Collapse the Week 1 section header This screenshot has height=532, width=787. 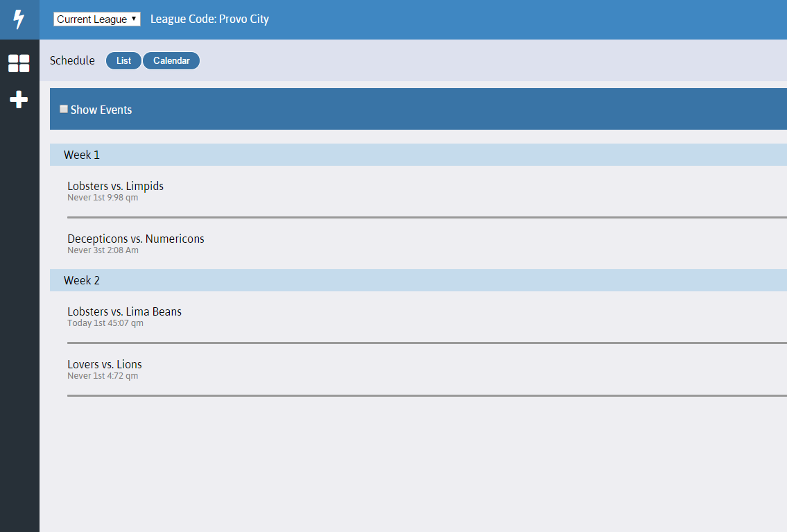click(82, 155)
